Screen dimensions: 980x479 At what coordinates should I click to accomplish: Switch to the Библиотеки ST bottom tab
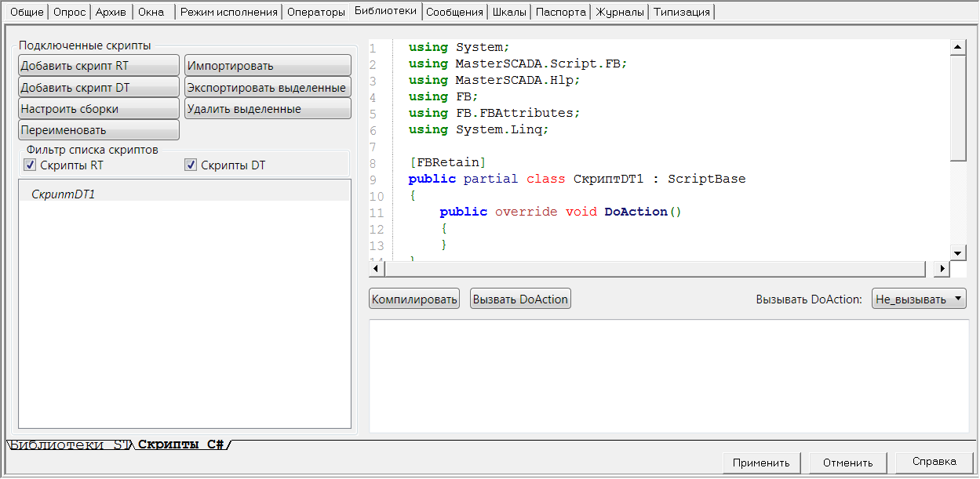(69, 445)
